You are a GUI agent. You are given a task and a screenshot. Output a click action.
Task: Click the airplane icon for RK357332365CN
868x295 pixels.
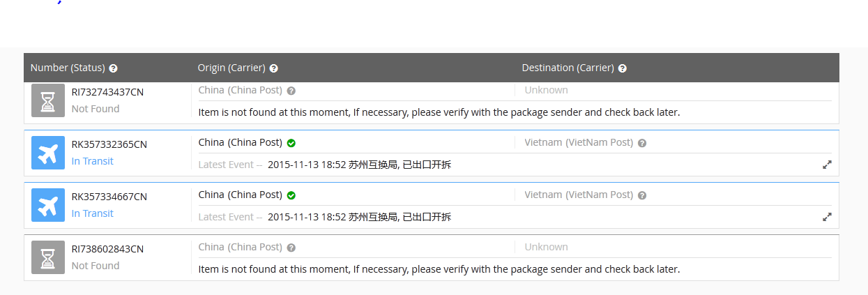(48, 153)
